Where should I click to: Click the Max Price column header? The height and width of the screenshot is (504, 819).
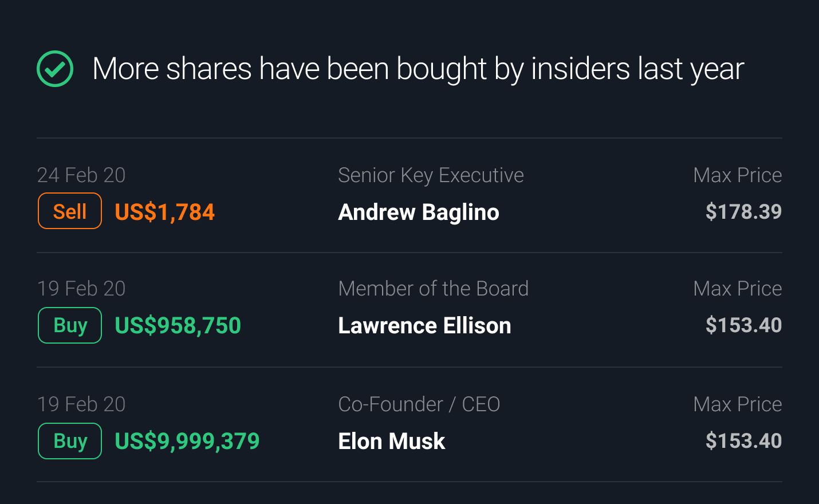(x=738, y=175)
